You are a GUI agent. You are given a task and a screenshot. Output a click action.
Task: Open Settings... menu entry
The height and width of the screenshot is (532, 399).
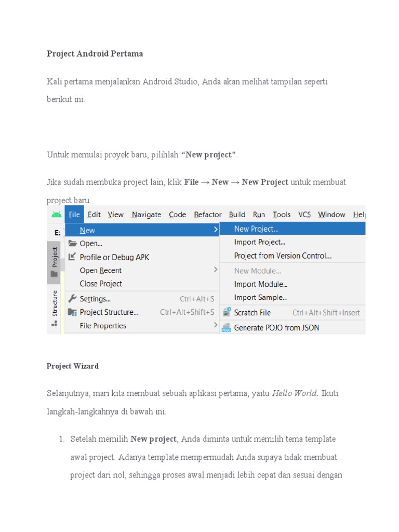click(x=142, y=299)
